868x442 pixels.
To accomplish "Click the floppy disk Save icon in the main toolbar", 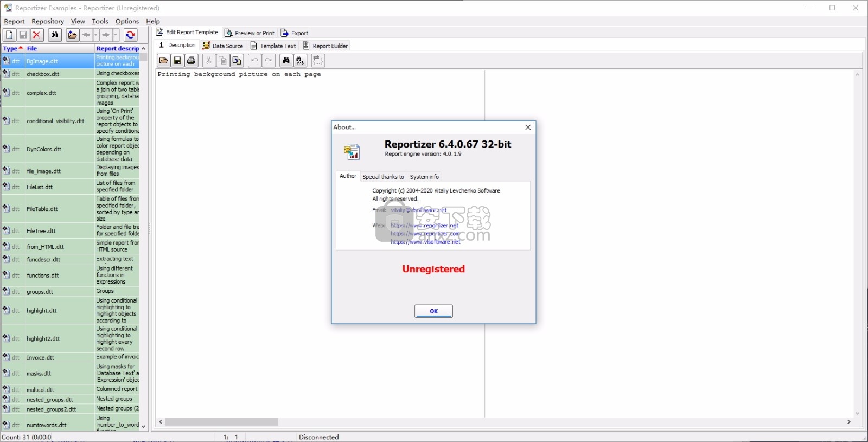I will pyautogui.click(x=23, y=35).
